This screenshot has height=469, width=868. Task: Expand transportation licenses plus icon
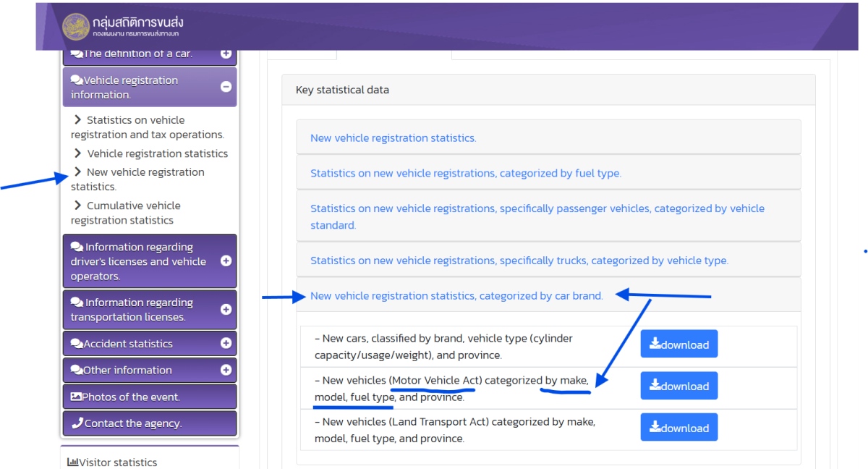click(x=226, y=309)
